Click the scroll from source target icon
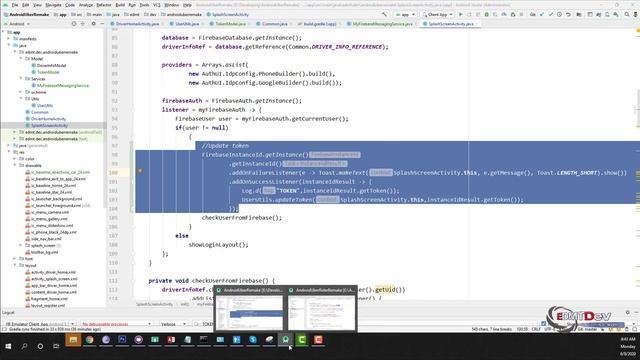Screen dimensions: 640x360 (x=74, y=24)
